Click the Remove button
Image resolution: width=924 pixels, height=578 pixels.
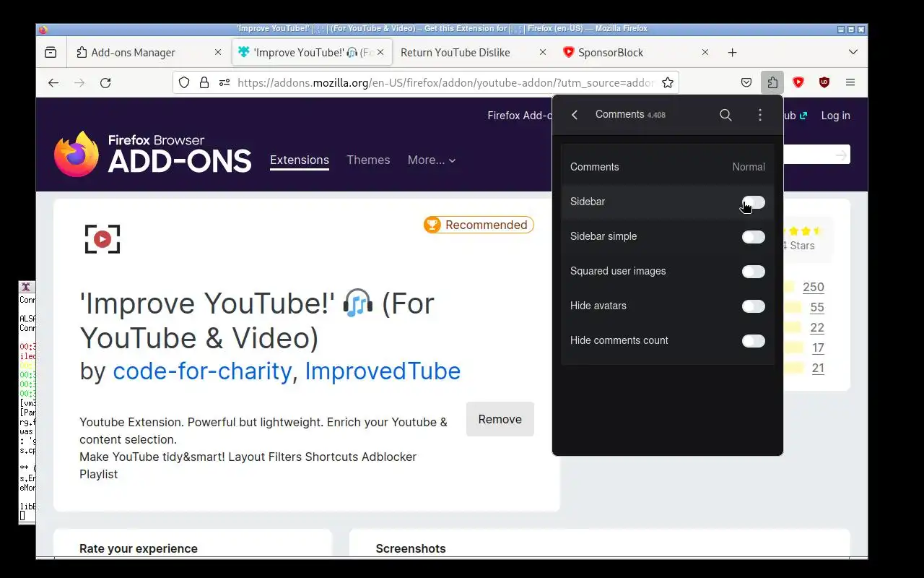(500, 419)
